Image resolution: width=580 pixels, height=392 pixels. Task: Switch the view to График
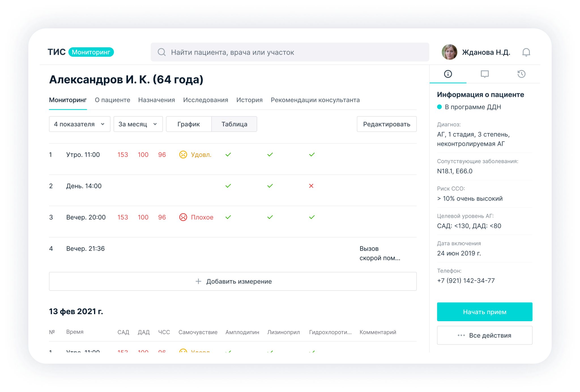point(189,124)
